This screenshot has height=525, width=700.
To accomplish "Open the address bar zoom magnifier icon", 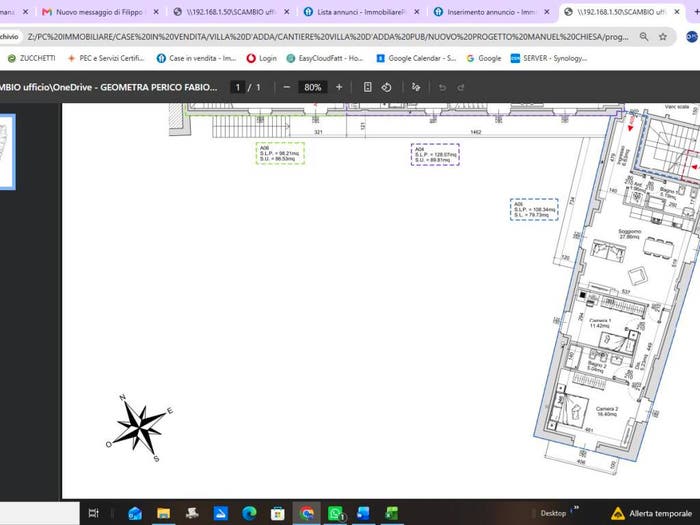I will click(644, 37).
